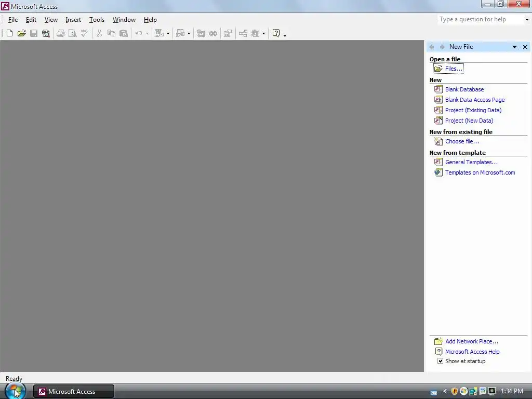Click the monitor display tray icon
Viewport: 532px width, 399px height.
[x=492, y=391]
